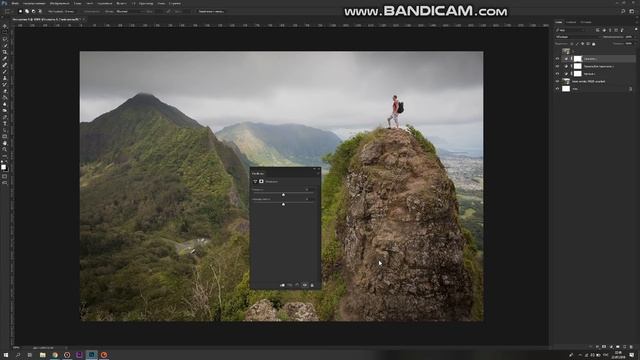Select the Brush tool
This screenshot has height=360, width=640.
[x=4, y=71]
